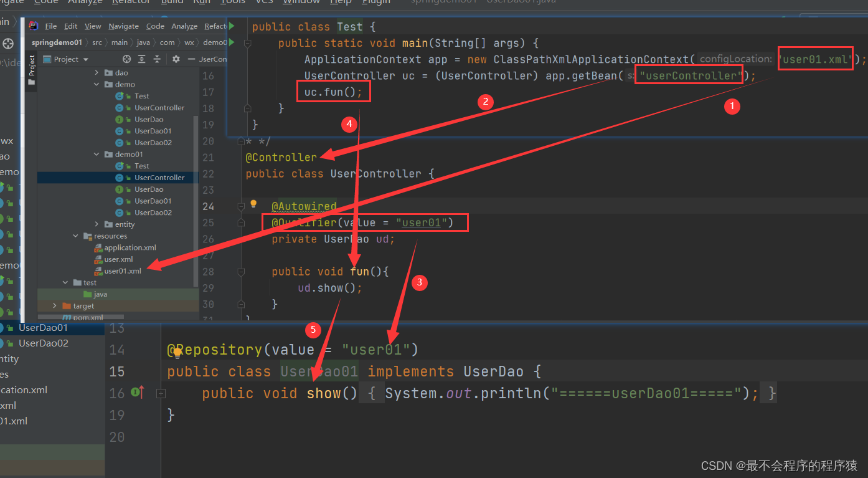Image resolution: width=868 pixels, height=478 pixels.
Task: Hide the Project panel with minus icon
Action: [x=191, y=59]
